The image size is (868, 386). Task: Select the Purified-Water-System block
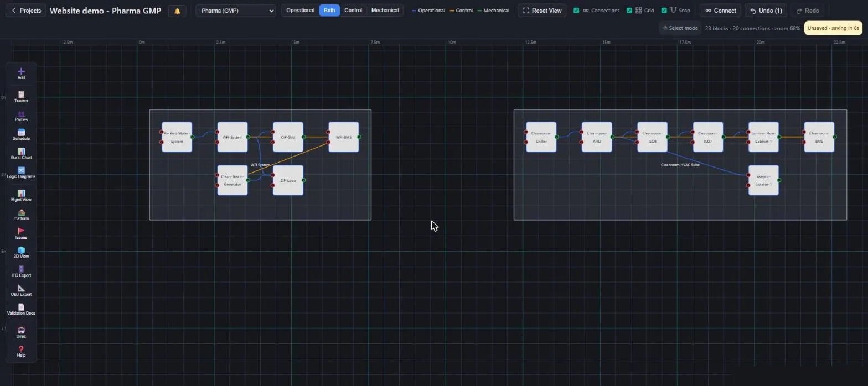tap(177, 137)
